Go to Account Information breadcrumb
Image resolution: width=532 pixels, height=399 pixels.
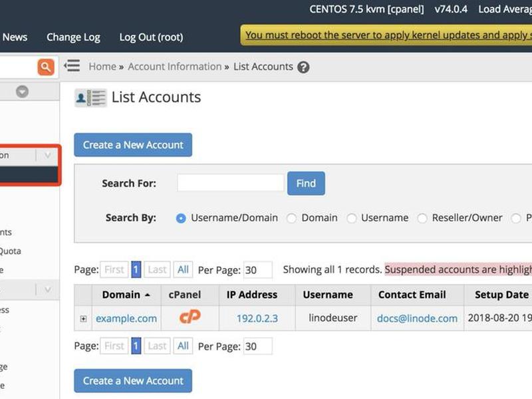tap(175, 66)
